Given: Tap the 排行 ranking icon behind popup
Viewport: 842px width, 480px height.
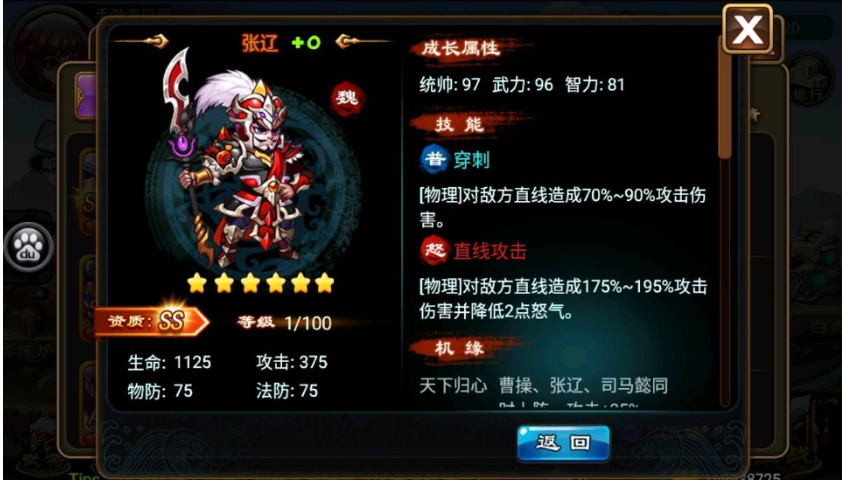Looking at the screenshot, I should (x=807, y=83).
